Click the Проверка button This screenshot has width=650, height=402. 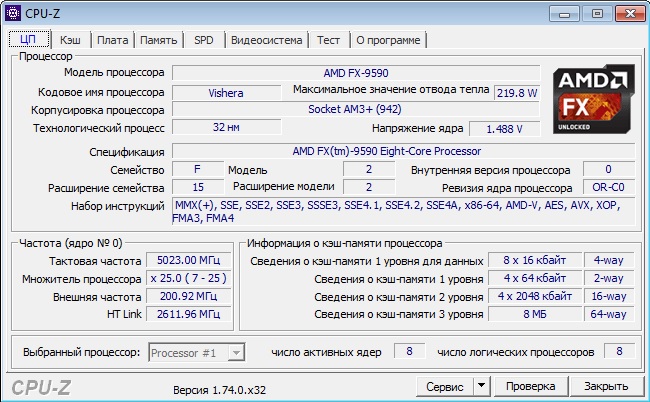point(531,386)
